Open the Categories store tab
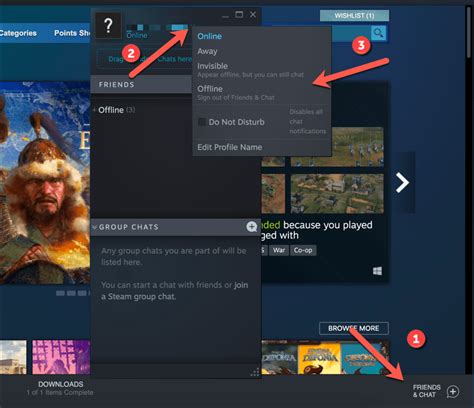Screen dimensions: 474x408 [x=18, y=33]
